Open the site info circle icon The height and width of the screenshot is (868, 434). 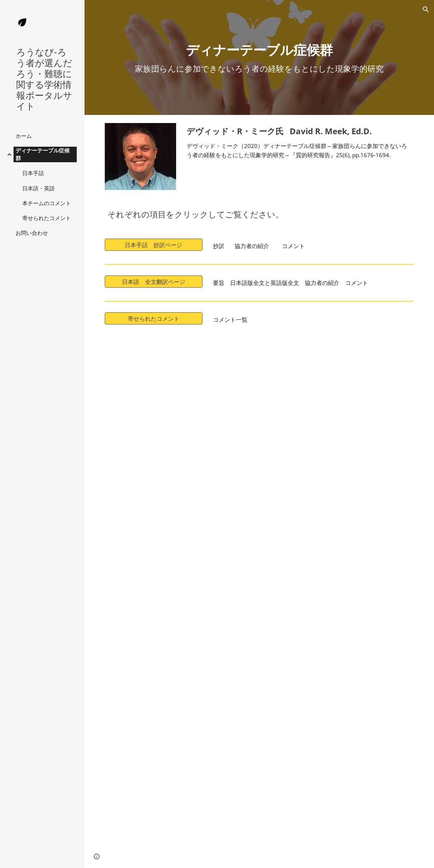[x=97, y=856]
